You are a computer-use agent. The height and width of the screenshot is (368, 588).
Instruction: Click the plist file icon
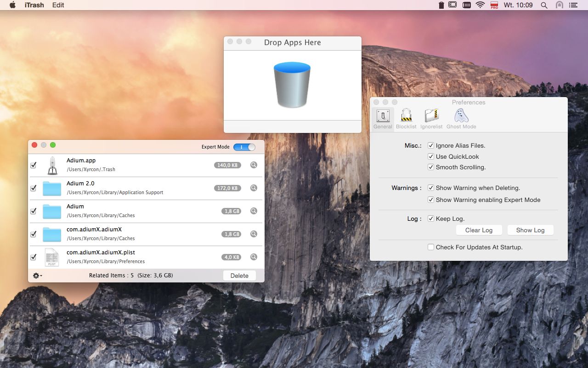tap(52, 257)
